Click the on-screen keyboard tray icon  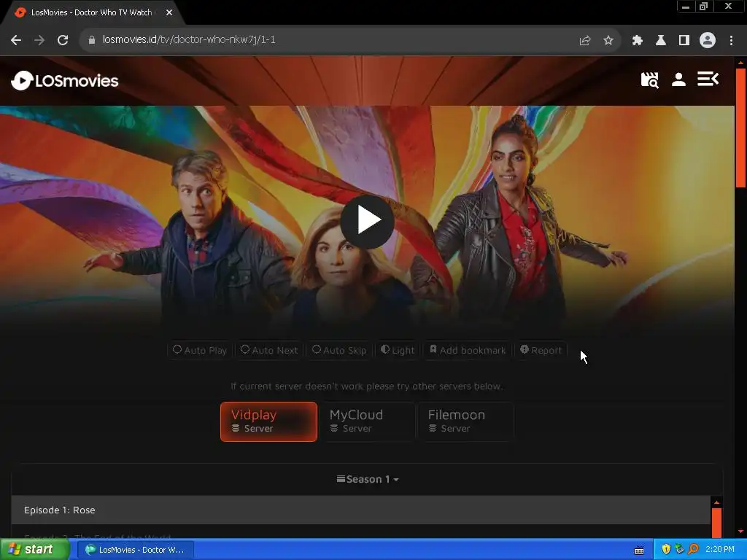(639, 551)
